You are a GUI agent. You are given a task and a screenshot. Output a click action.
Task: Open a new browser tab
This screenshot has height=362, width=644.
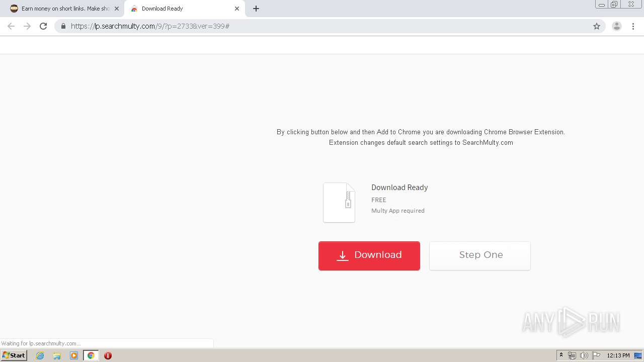(256, 9)
